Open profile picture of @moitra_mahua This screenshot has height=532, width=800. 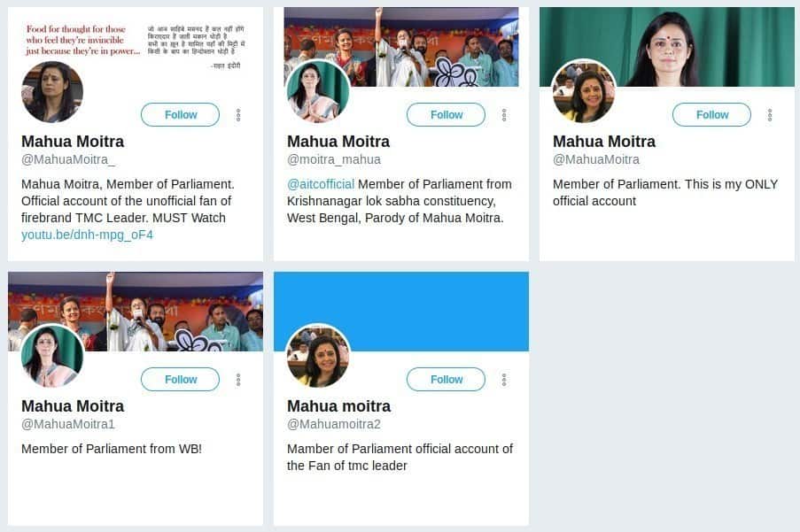318,92
